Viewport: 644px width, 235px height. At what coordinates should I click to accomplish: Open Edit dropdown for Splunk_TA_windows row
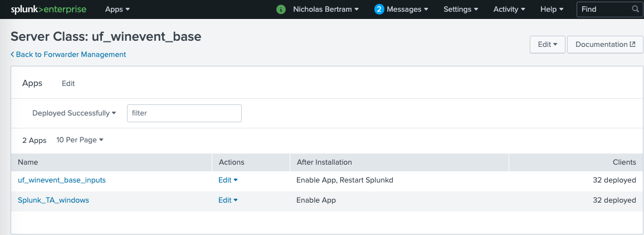tap(228, 200)
